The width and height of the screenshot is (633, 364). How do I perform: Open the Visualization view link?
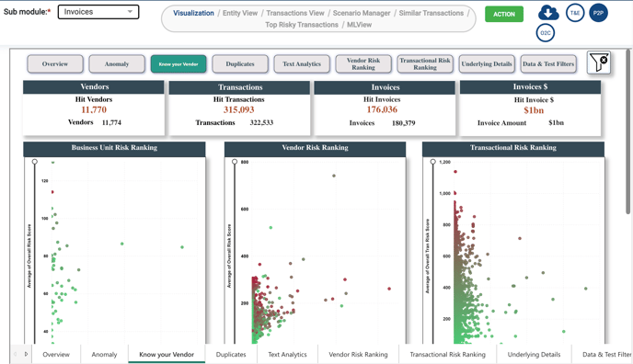tap(193, 13)
